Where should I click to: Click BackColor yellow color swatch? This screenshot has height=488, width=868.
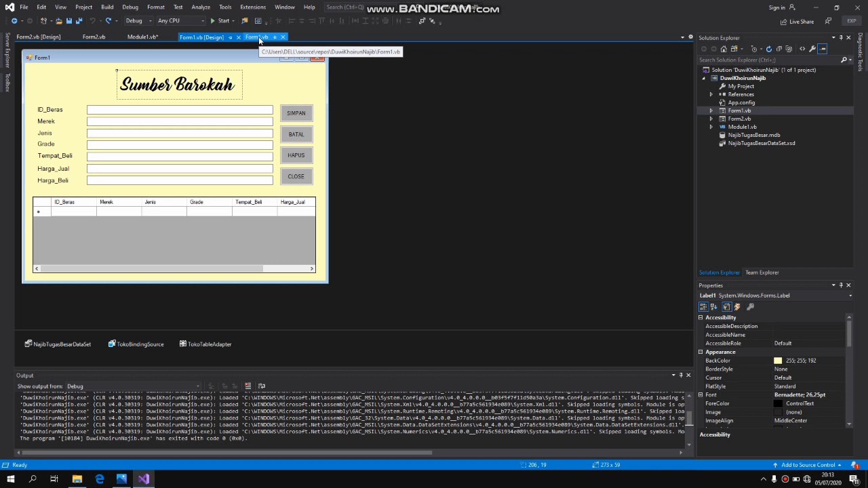(x=778, y=361)
